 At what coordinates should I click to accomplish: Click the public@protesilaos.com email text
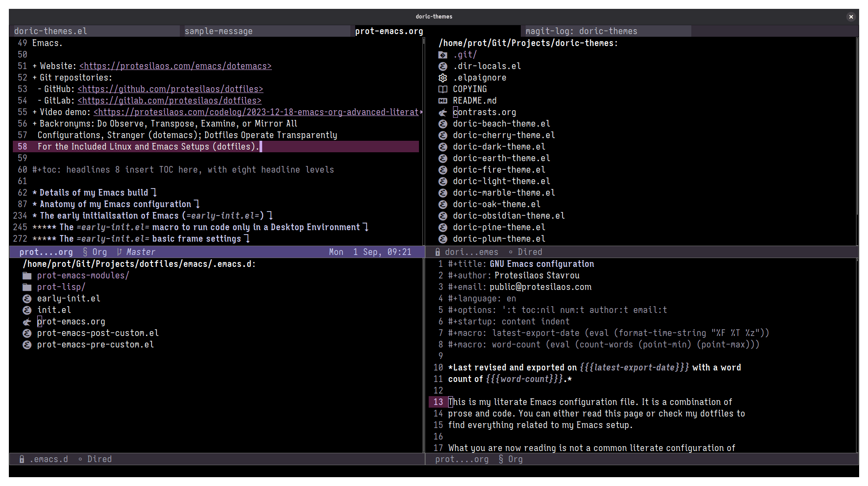coord(540,287)
